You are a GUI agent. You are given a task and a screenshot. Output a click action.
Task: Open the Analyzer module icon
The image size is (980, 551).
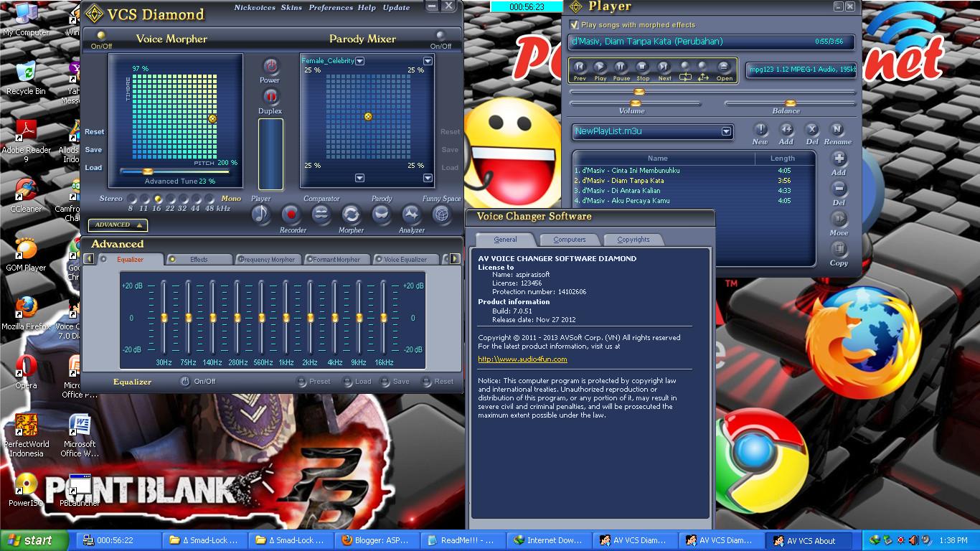click(411, 214)
